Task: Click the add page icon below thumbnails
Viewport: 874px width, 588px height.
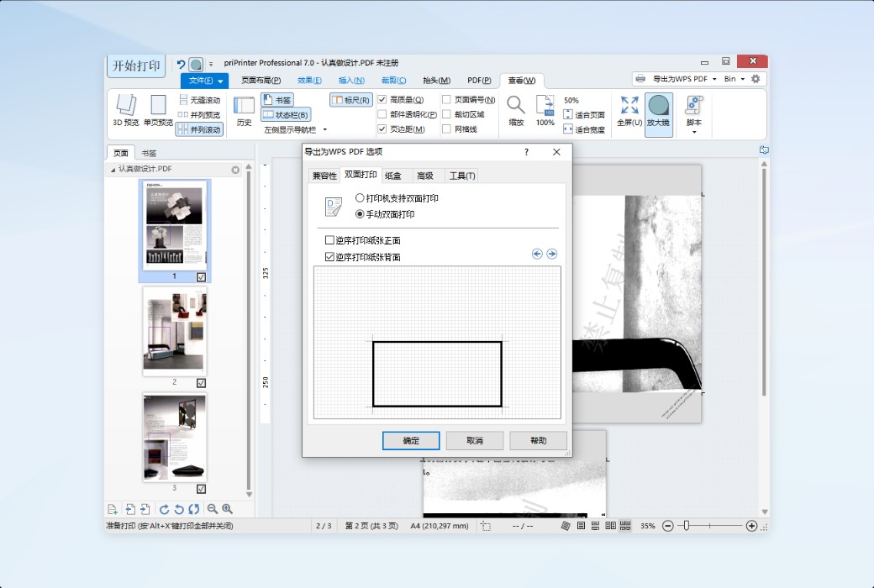Action: coord(113,509)
